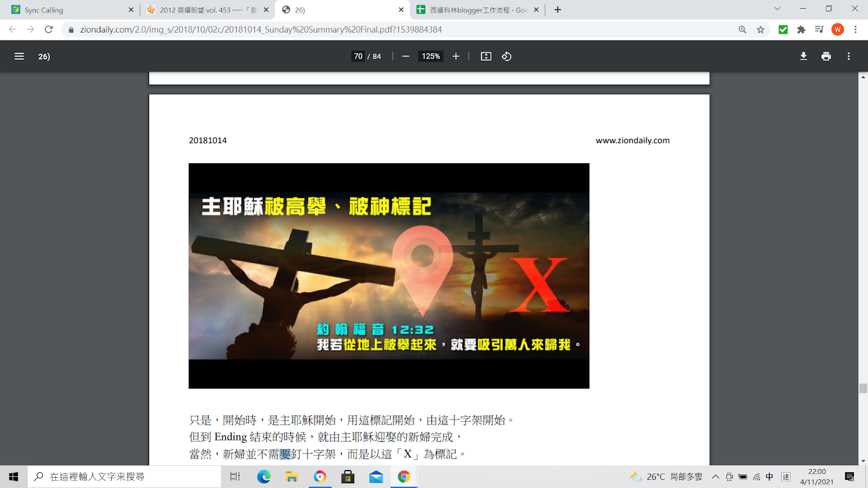The image size is (868, 488).
Task: Open the notification action center
Action: pos(850,477)
